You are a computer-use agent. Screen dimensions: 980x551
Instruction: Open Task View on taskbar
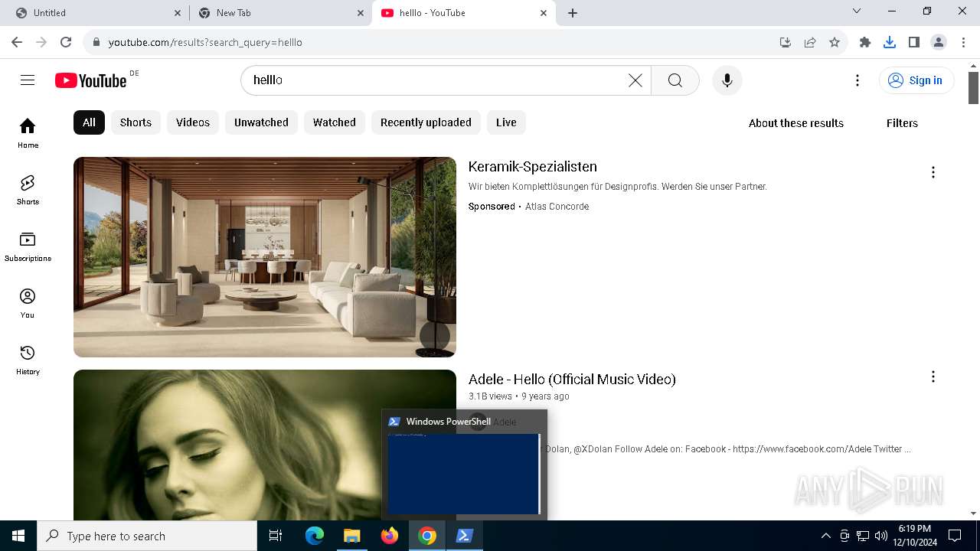pos(276,536)
